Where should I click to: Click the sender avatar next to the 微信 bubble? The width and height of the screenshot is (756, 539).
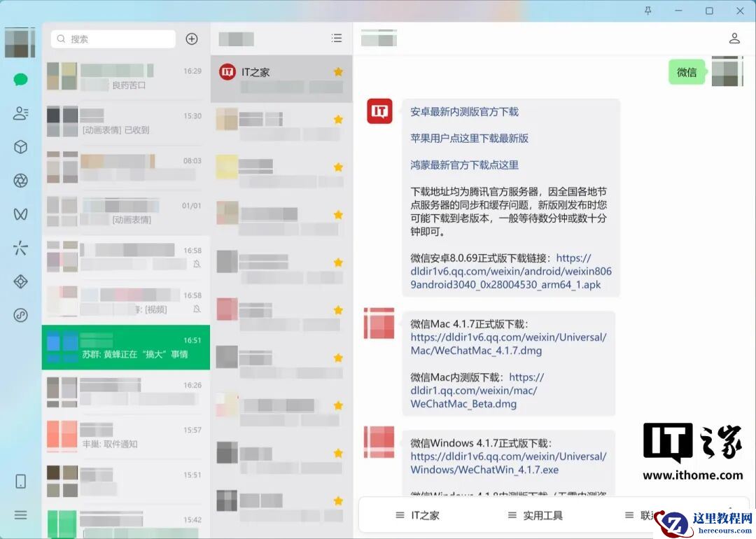(727, 71)
